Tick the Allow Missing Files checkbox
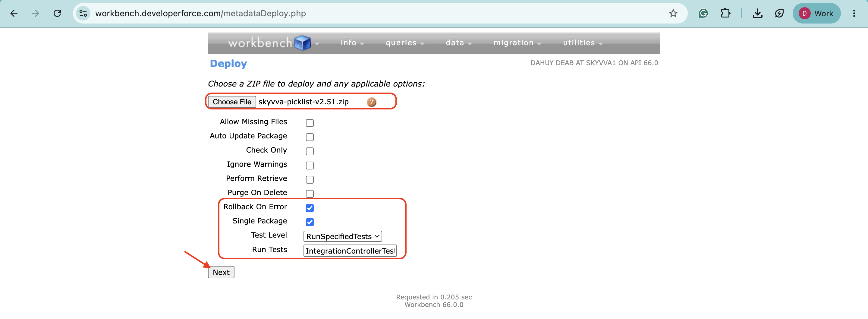 (310, 123)
